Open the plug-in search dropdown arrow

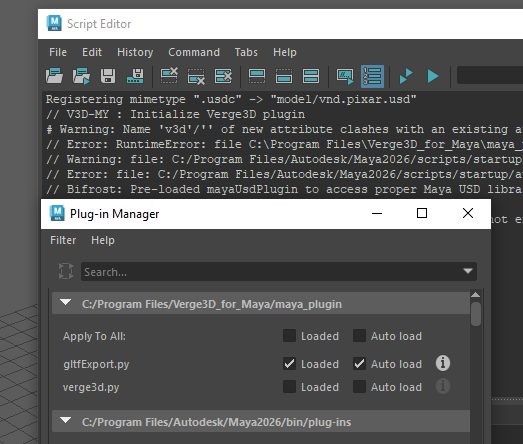(468, 271)
